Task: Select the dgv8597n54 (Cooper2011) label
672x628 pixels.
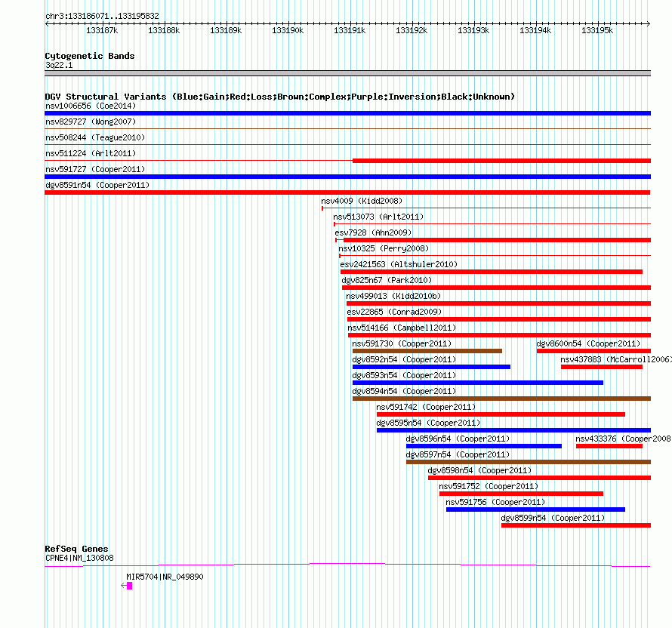Action: click(458, 454)
